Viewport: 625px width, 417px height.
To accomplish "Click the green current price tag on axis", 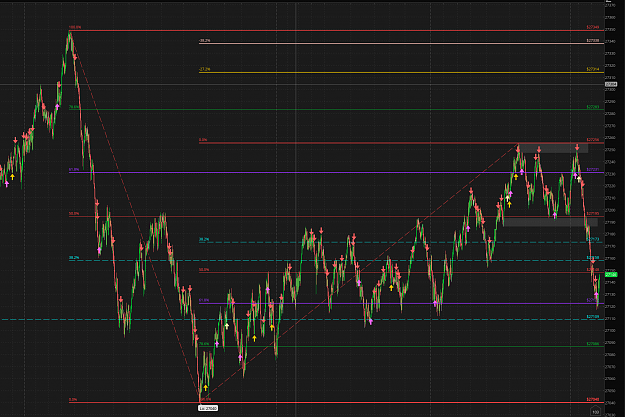I will coord(611,275).
